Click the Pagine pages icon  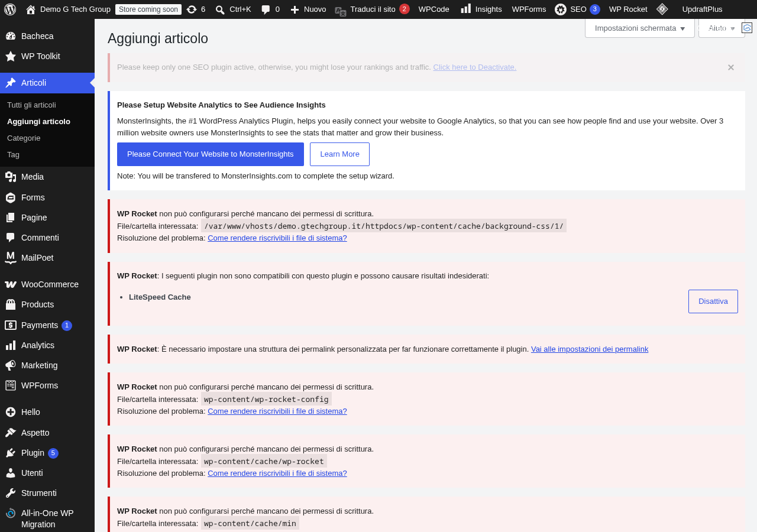click(11, 218)
